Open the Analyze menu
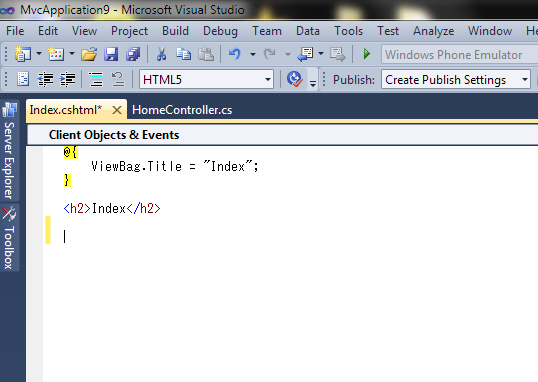This screenshot has width=538, height=382. click(434, 31)
